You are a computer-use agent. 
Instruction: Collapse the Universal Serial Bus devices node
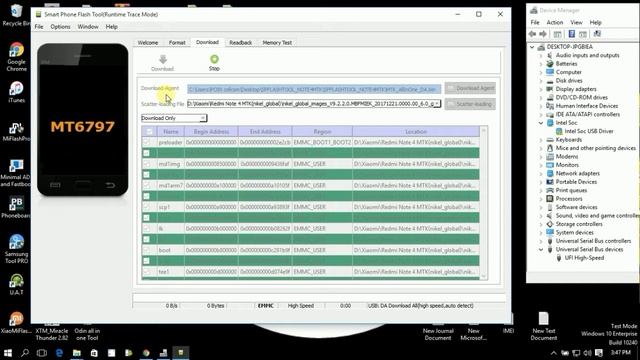541,249
